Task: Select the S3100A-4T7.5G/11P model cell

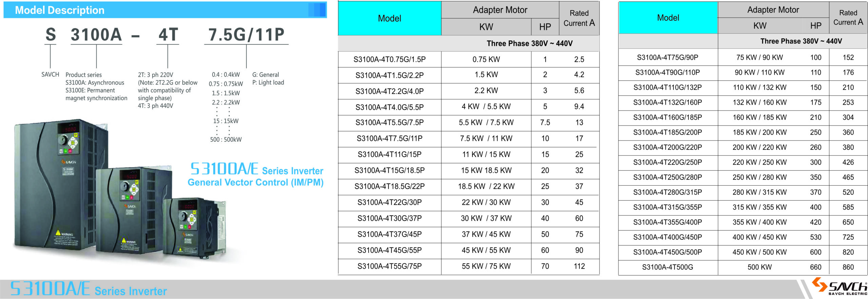Action: click(x=389, y=138)
